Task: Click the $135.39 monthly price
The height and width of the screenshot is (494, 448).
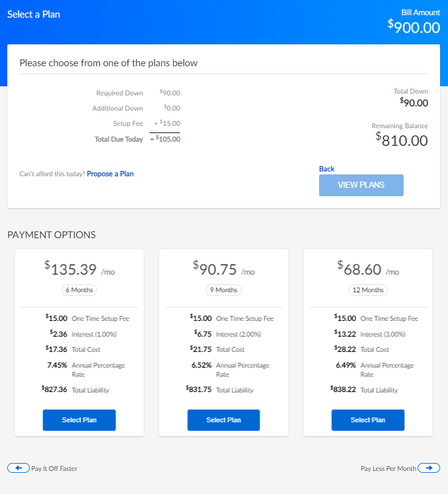Action: pyautogui.click(x=70, y=269)
